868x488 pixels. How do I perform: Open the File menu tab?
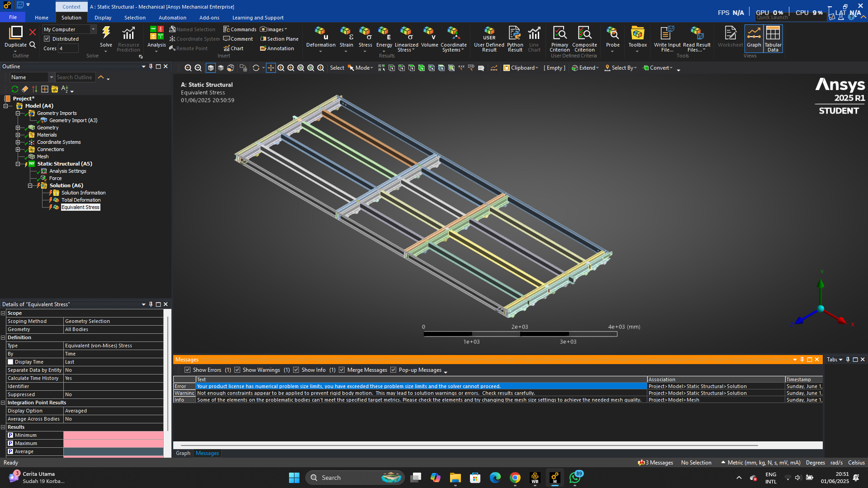click(x=13, y=17)
